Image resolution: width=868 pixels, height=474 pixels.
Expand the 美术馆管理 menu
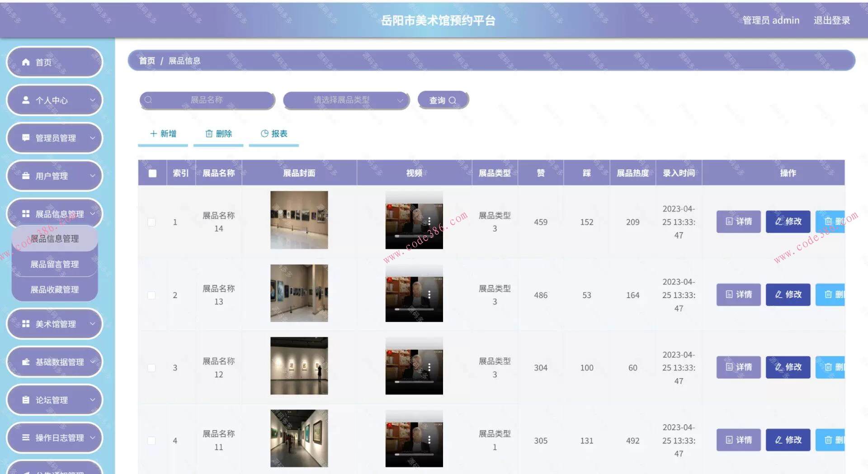pos(54,324)
